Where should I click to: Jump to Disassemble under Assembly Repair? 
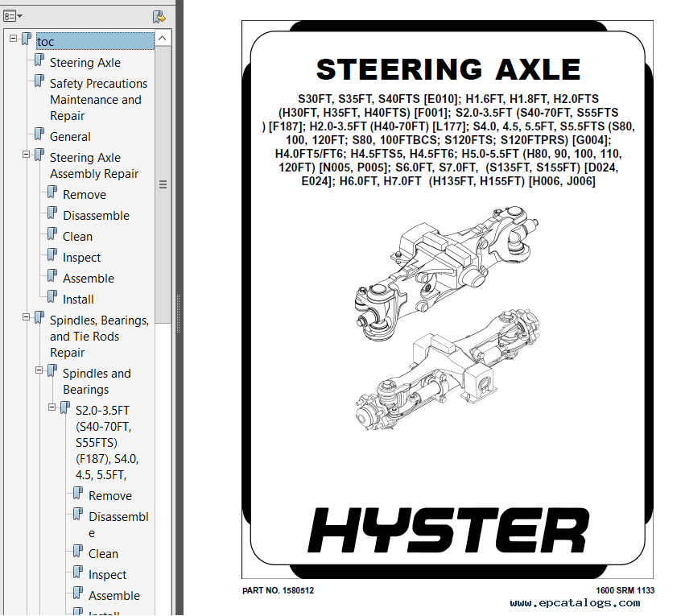pos(96,216)
